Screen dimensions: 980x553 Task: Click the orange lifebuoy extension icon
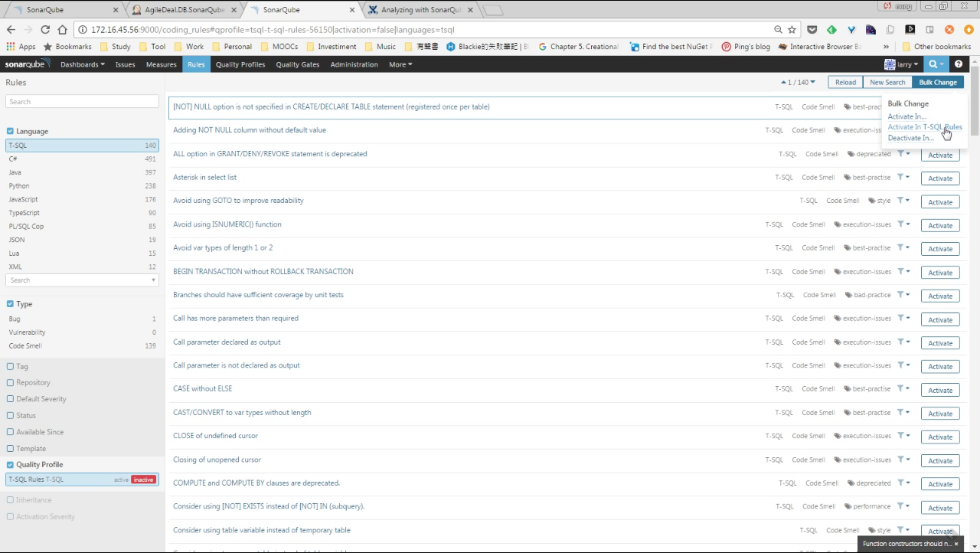(x=949, y=30)
